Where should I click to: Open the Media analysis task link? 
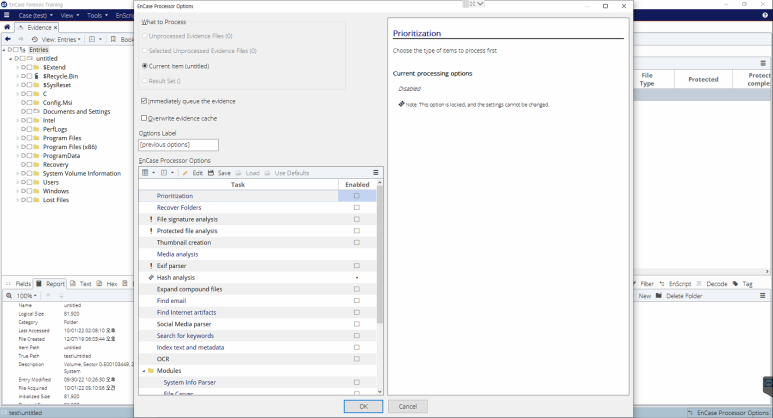click(177, 254)
